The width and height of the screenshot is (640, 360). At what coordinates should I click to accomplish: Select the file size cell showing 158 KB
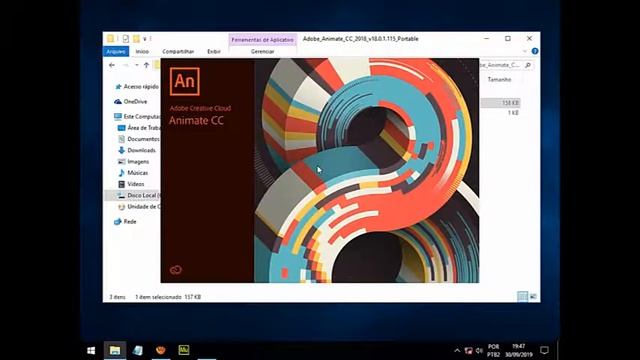click(510, 103)
